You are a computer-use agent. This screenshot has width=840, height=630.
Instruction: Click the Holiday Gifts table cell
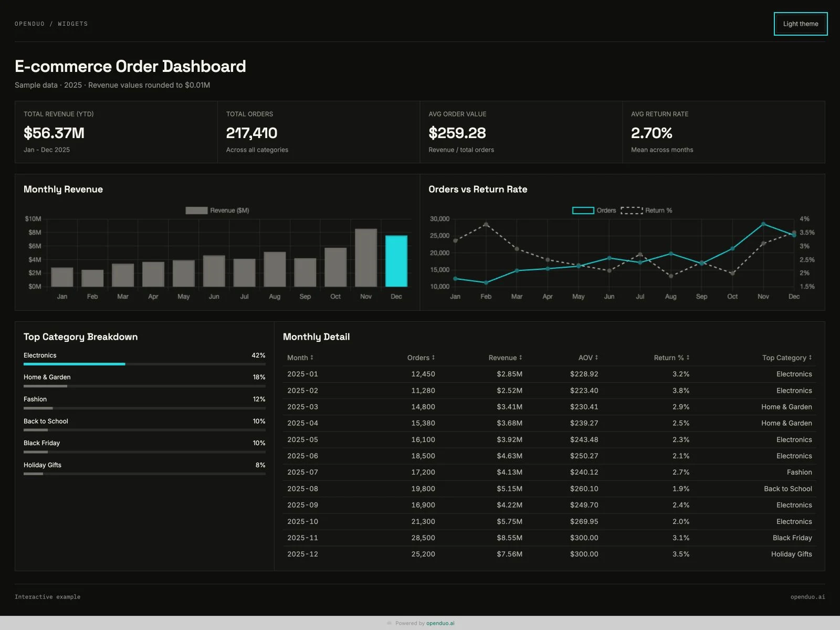click(x=792, y=554)
